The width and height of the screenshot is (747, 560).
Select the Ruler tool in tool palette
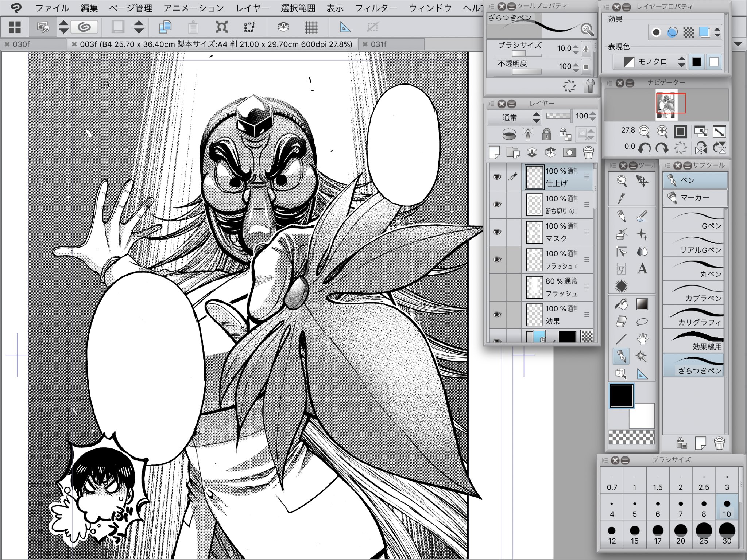(642, 374)
